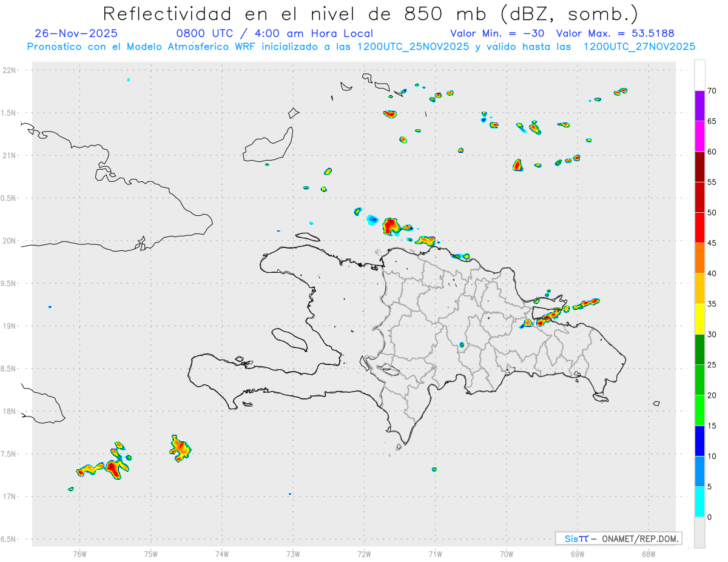Click the "72W" longitude axis label
Screen dimensions: 728x562
coord(364,554)
